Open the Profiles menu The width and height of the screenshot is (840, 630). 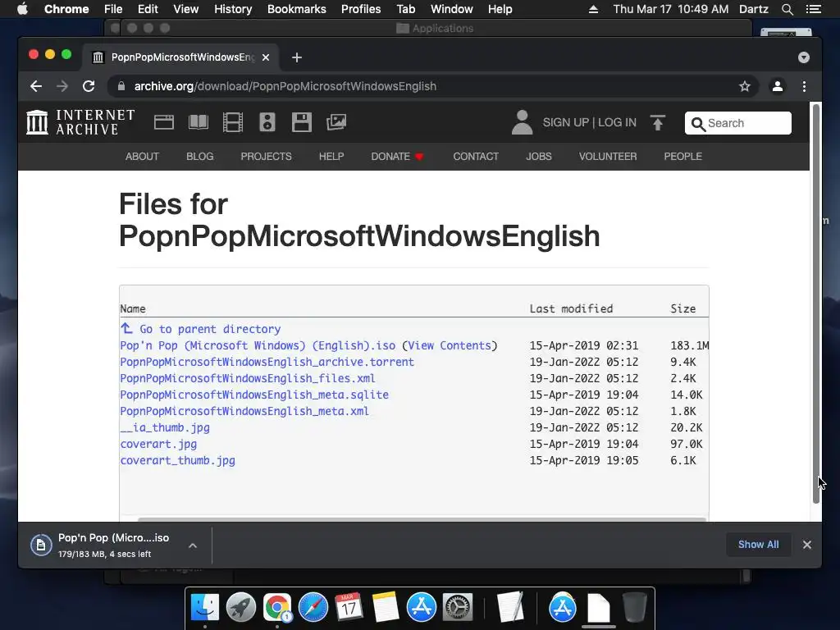[x=361, y=9]
